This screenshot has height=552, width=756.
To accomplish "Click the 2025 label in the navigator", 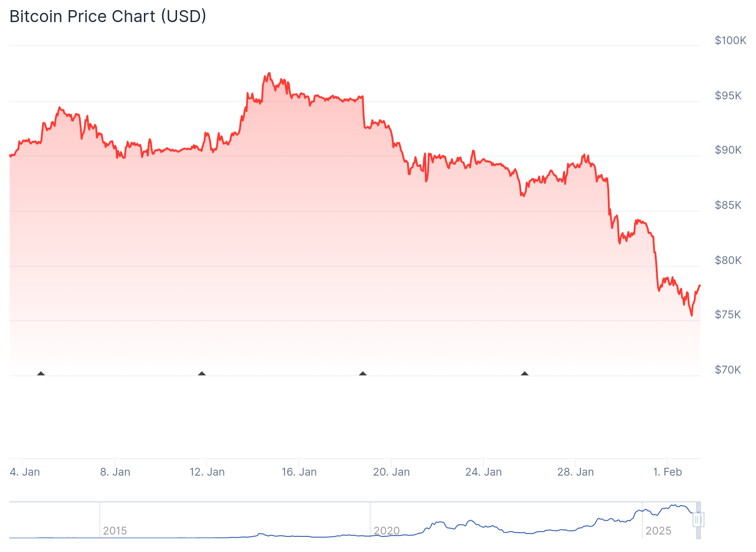I will [659, 531].
